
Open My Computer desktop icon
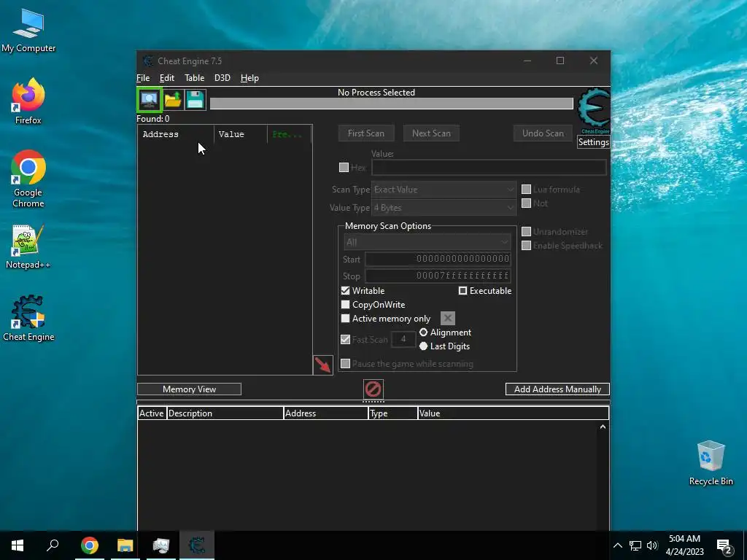28,31
